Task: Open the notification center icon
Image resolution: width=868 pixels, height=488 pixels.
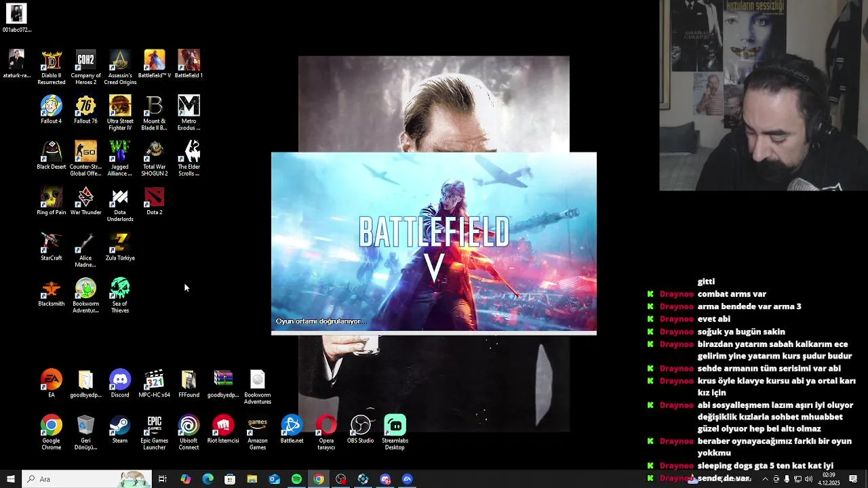Action: pos(853,479)
